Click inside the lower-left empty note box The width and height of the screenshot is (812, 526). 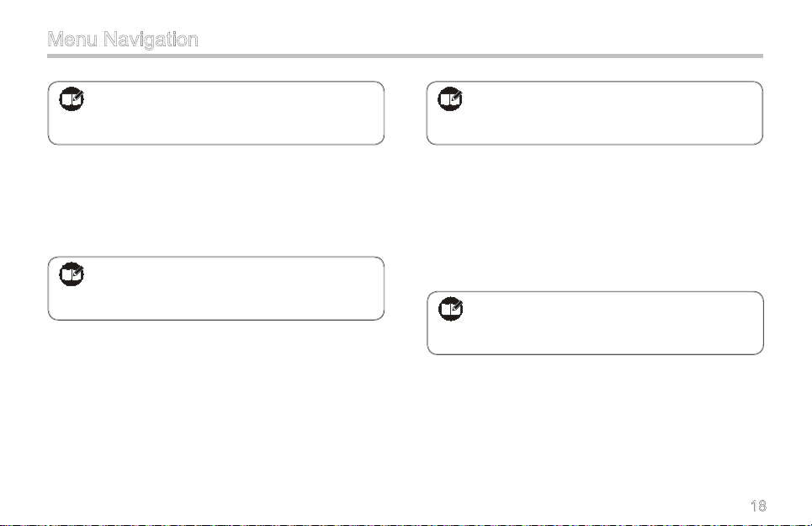pyautogui.click(x=216, y=289)
